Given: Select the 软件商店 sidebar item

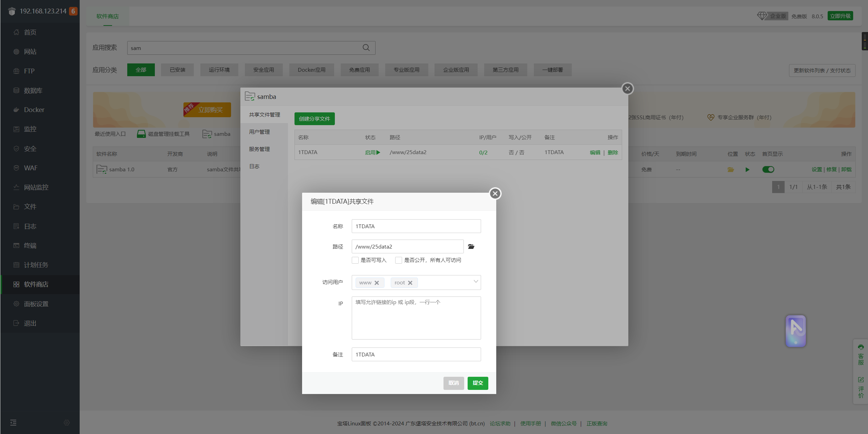Looking at the screenshot, I should (x=40, y=284).
